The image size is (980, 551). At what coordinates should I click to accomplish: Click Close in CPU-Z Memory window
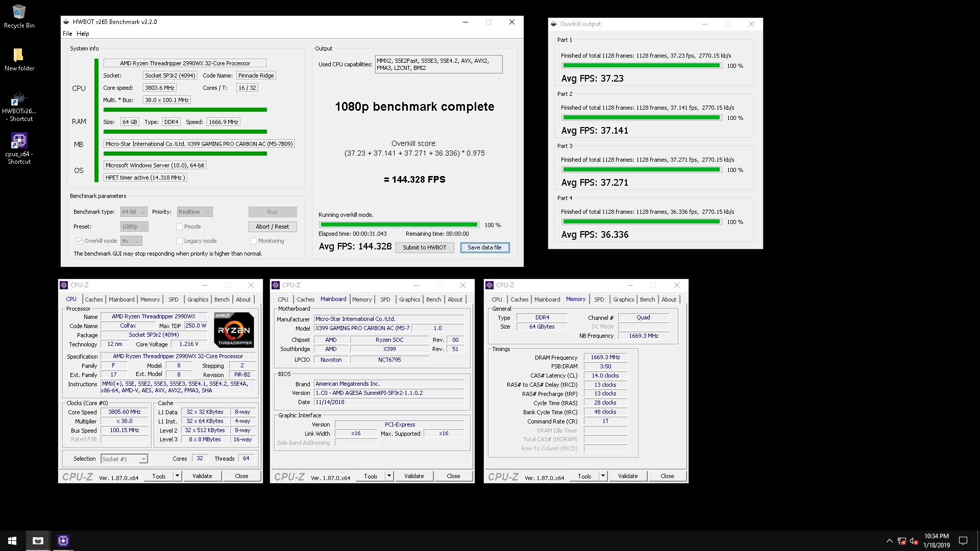(x=667, y=476)
